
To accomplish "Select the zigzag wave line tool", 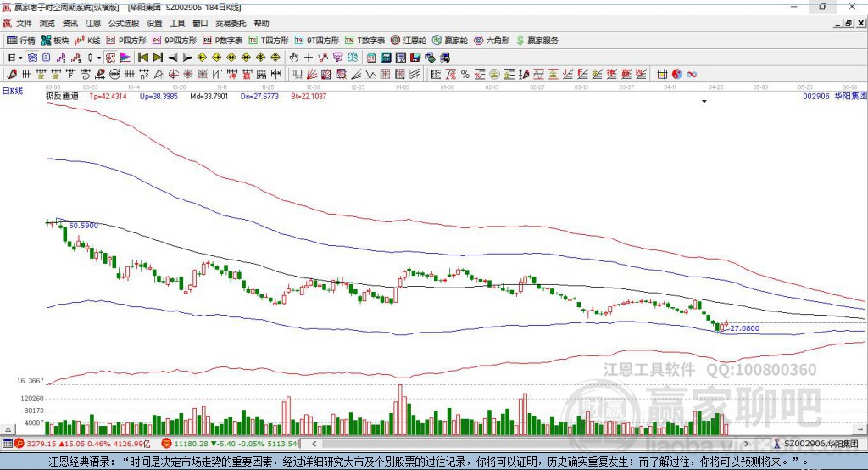I will click(x=370, y=75).
